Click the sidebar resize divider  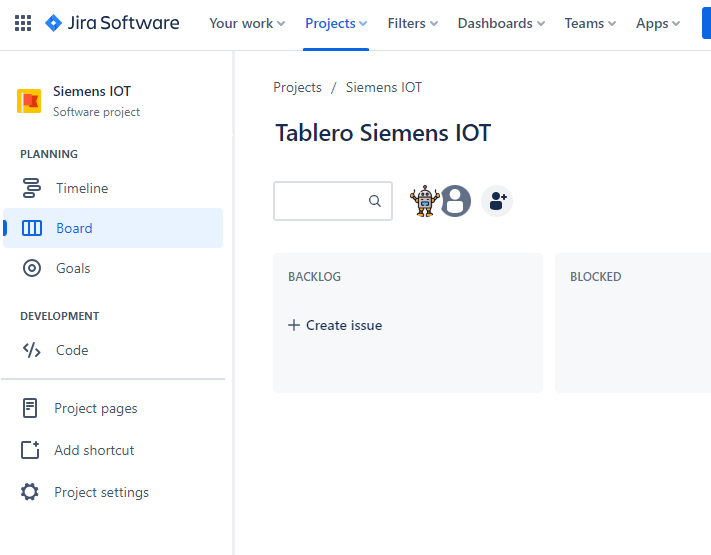pyautogui.click(x=234, y=303)
